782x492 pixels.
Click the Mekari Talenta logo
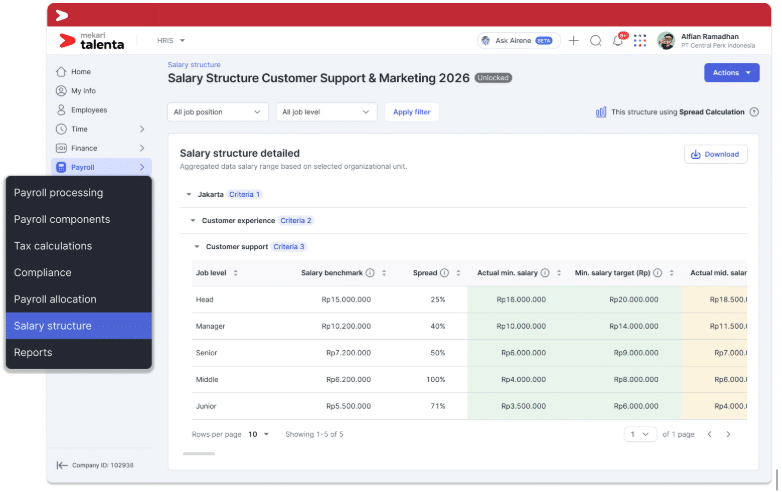point(92,41)
